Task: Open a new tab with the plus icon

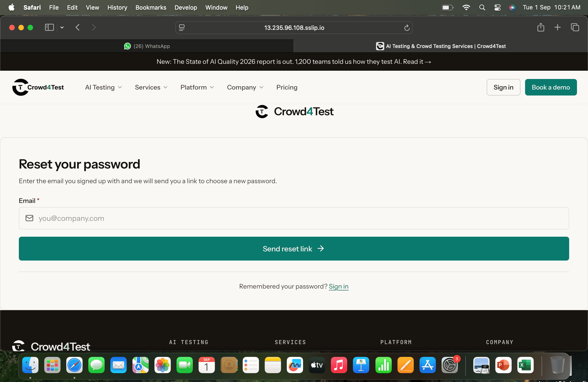Action: tap(557, 27)
